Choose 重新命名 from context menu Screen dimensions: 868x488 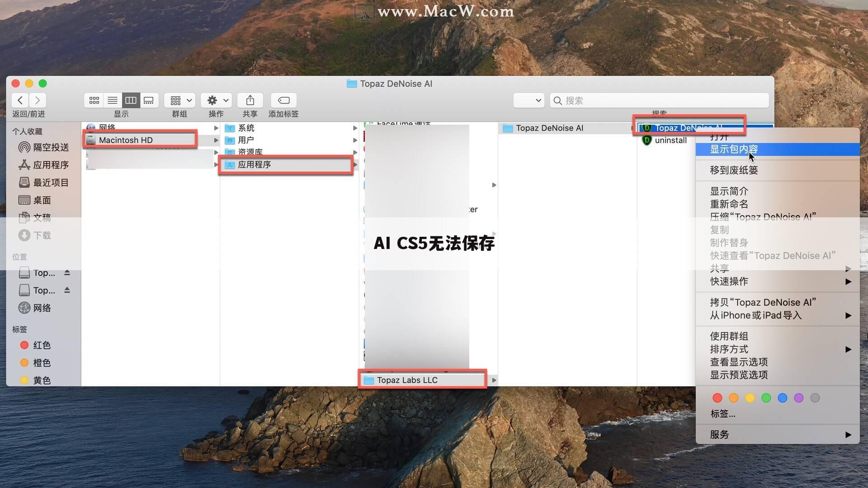[778, 204]
